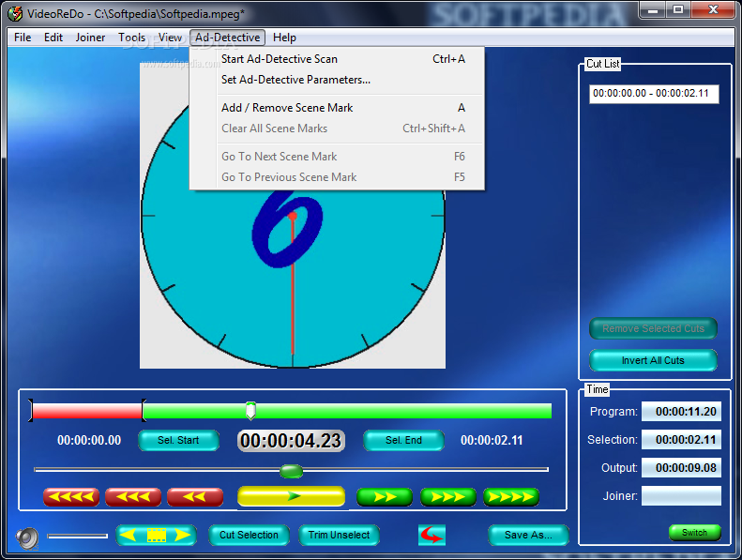The width and height of the screenshot is (742, 560).
Task: Click the speaker mute icon
Action: (27, 537)
